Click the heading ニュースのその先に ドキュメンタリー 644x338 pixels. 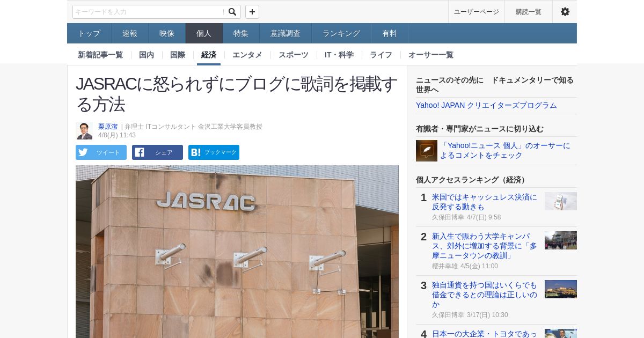tap(495, 85)
